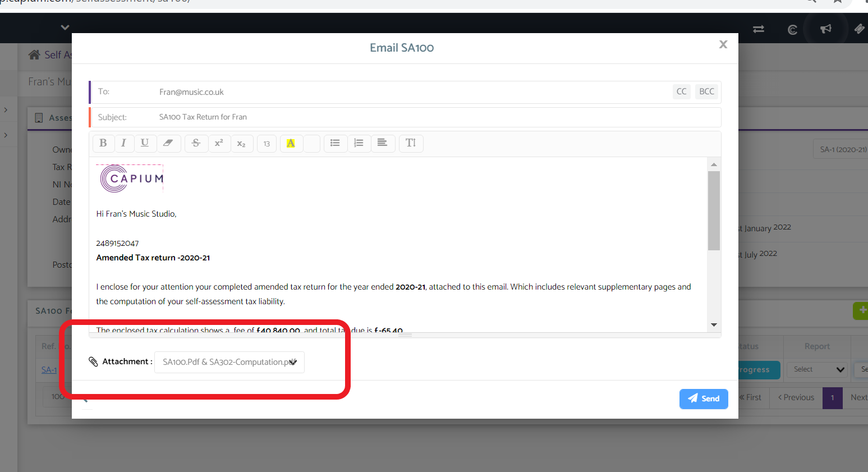Insert a bulleted list
Image resolution: width=868 pixels, height=472 pixels.
click(335, 143)
